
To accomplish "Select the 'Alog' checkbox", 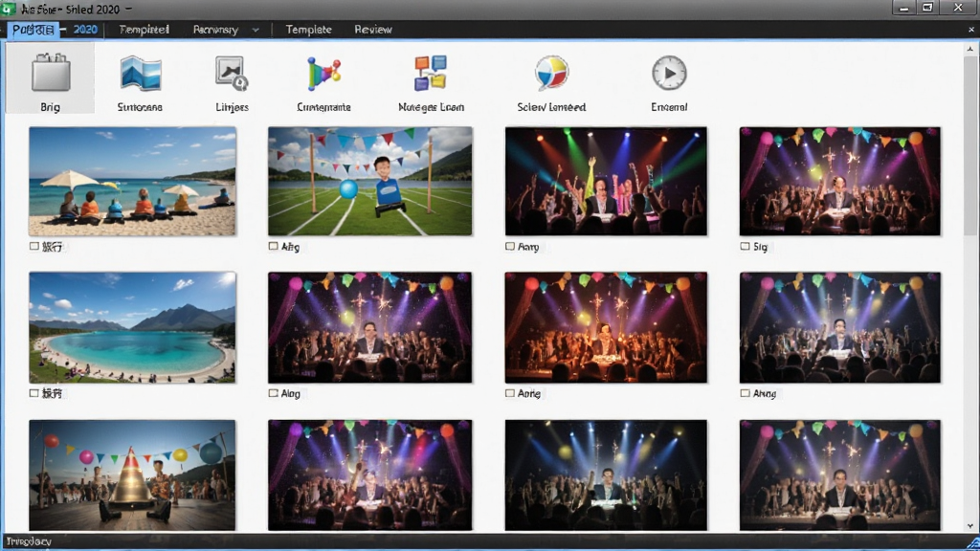I will pyautogui.click(x=273, y=393).
